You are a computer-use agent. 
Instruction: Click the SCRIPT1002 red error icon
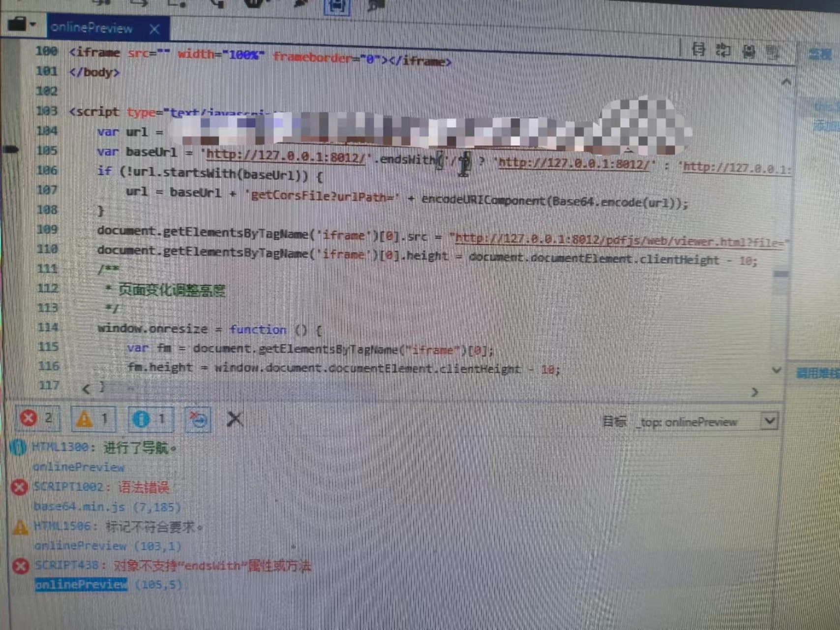pyautogui.click(x=20, y=488)
